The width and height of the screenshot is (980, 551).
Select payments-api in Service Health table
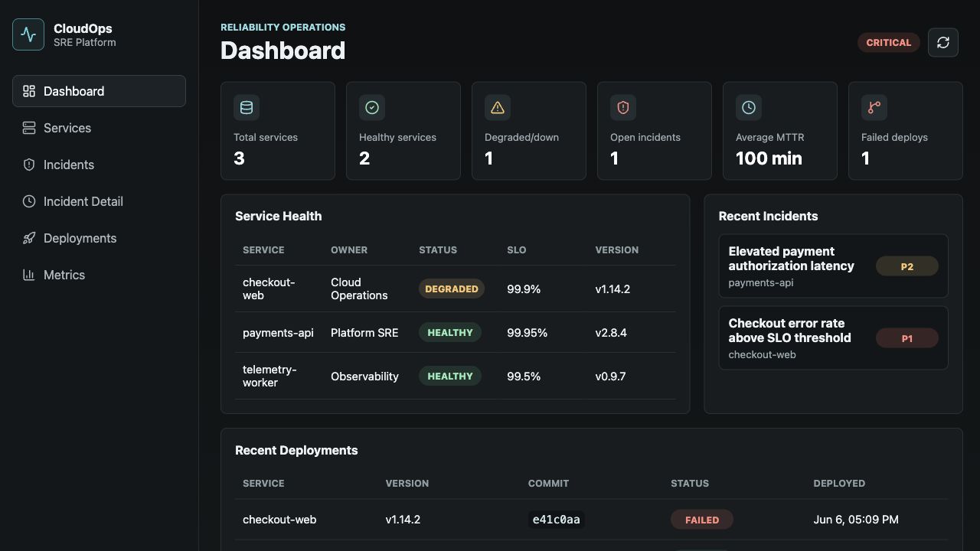[278, 333]
